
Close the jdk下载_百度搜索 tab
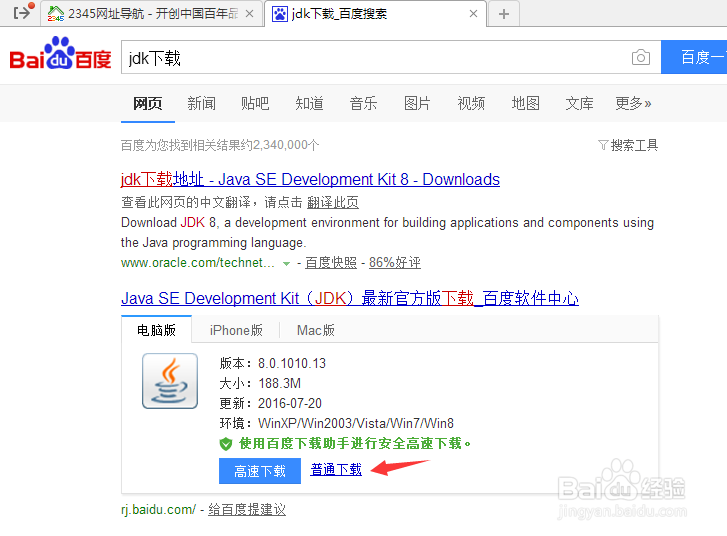[473, 13]
